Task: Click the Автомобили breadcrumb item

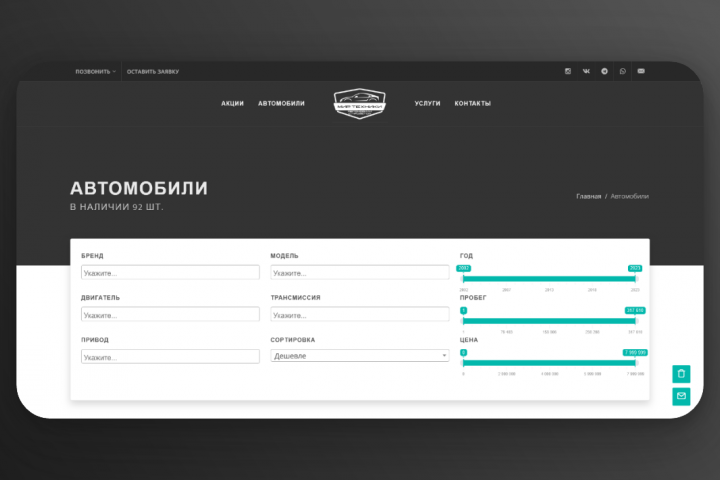Action: (x=630, y=197)
